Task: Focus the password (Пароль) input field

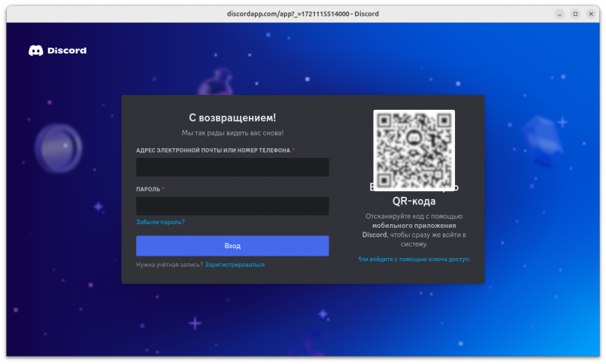Action: click(x=232, y=206)
